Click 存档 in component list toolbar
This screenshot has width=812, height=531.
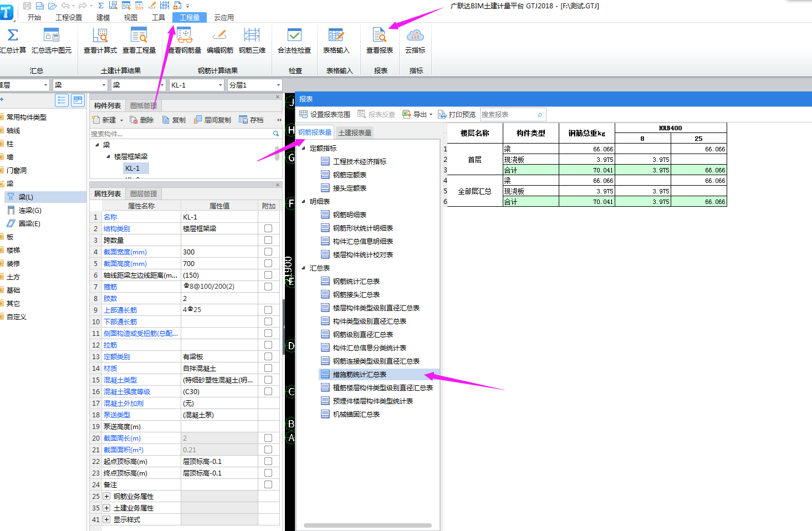(251, 120)
